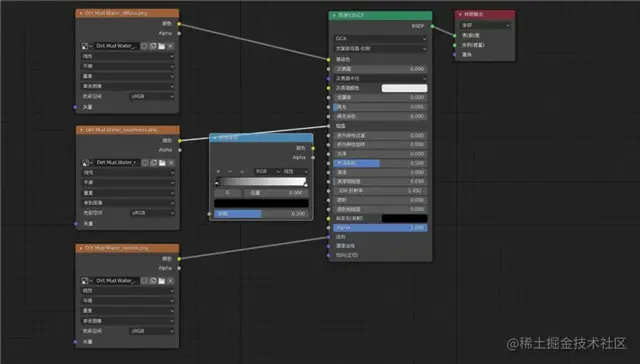Screen dimensions: 640x364
Task: Click Displacement input socket on Material Output
Action: pos(455,54)
